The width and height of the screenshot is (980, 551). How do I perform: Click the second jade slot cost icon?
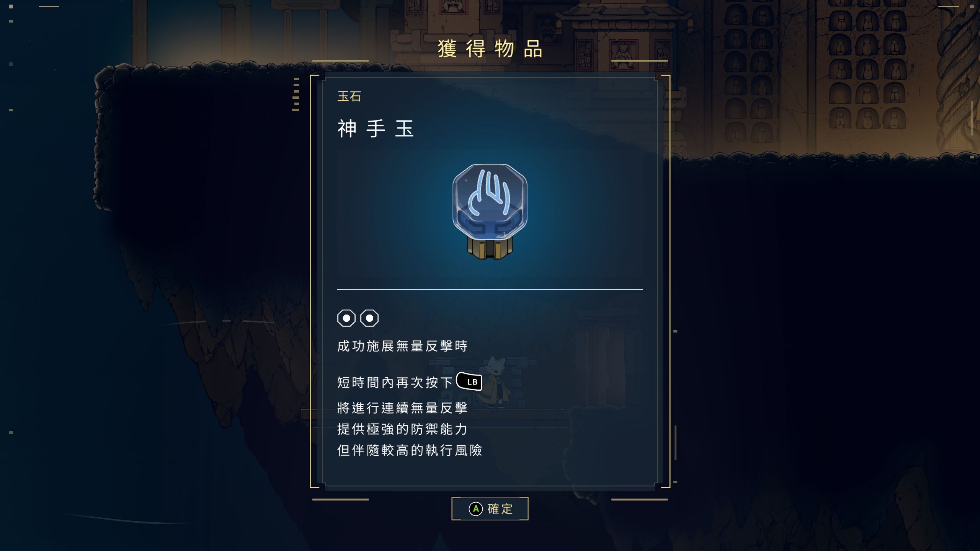pos(369,318)
